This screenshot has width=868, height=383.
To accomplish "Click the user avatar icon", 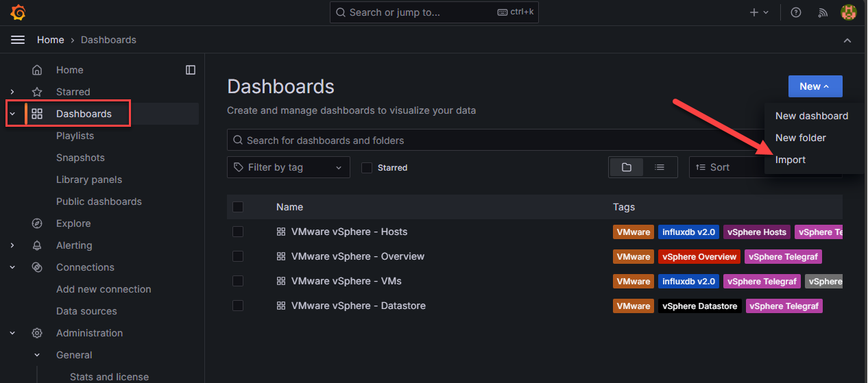I will click(x=849, y=12).
